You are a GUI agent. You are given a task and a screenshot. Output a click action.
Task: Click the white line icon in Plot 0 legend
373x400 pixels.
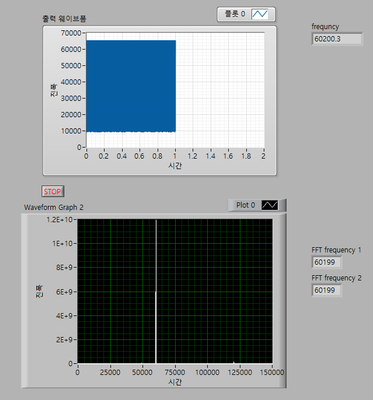click(x=270, y=205)
